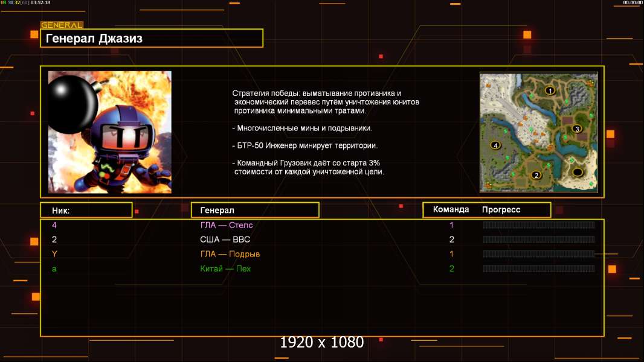This screenshot has height=362, width=644.
Task: Click Китай — Пех general entry
Action: click(225, 269)
